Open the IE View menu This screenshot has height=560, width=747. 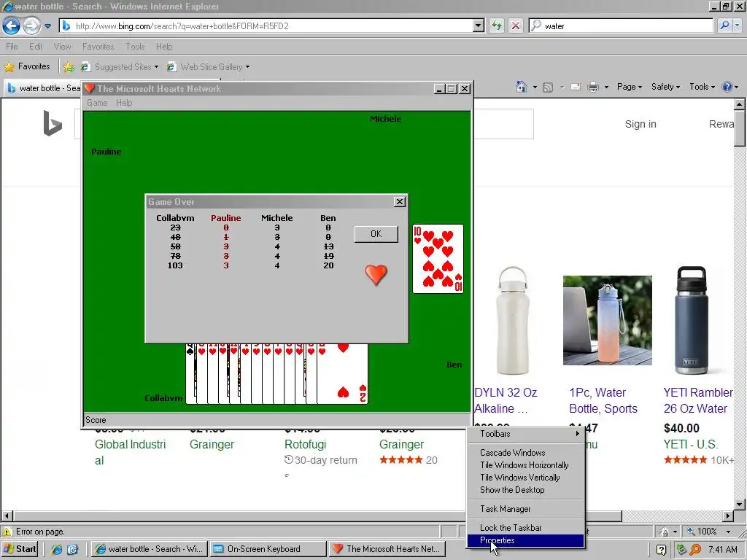tap(62, 46)
